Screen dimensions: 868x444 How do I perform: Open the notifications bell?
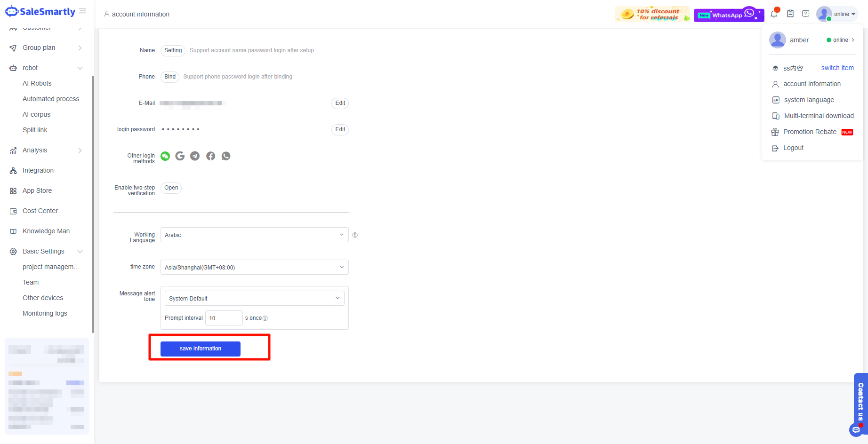point(774,14)
